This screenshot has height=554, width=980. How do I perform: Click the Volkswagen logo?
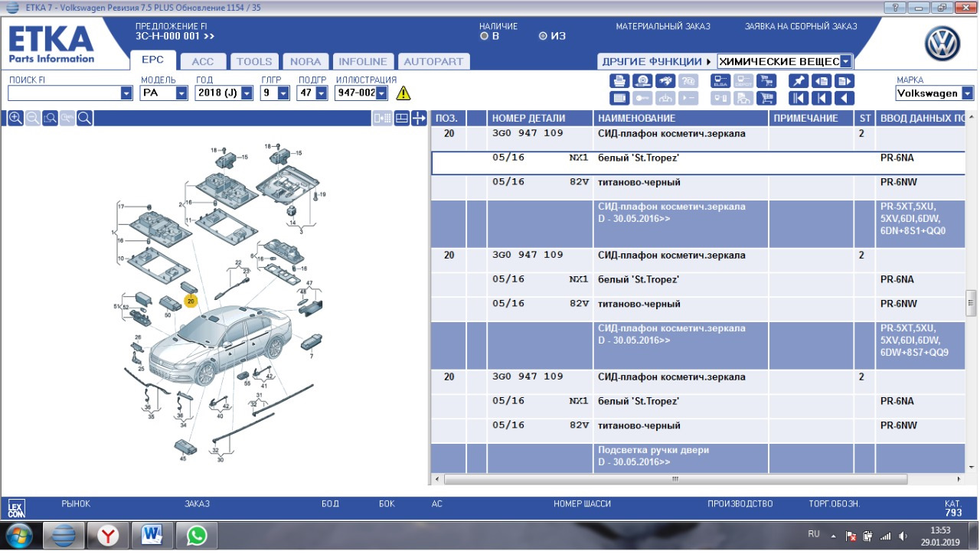point(942,44)
